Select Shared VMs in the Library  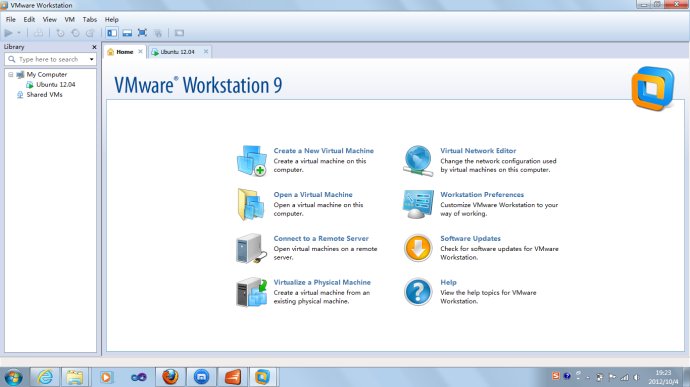coord(44,95)
